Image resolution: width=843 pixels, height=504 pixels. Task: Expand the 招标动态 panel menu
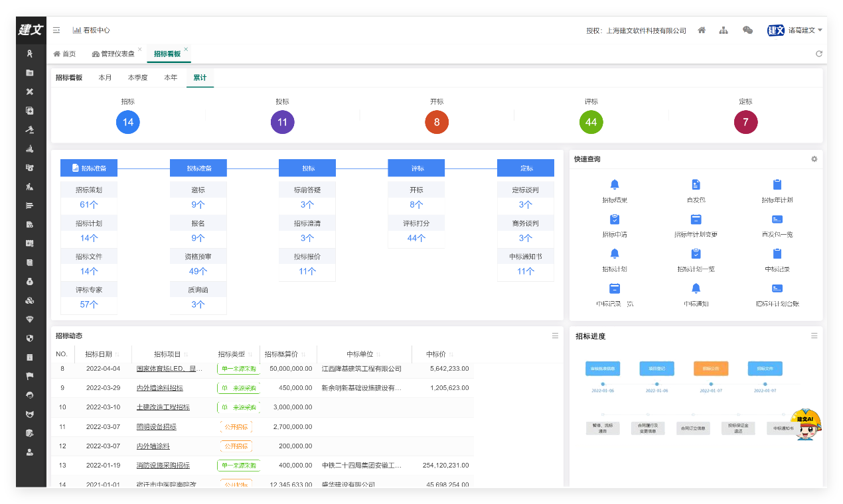coord(555,336)
